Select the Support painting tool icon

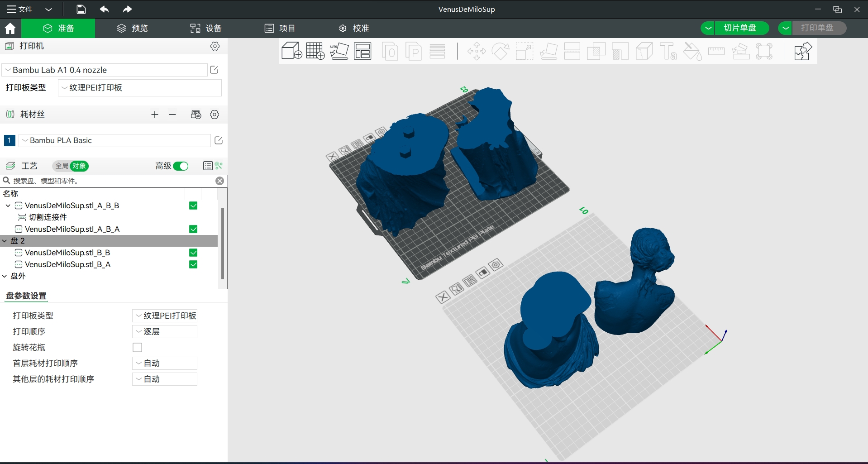pyautogui.click(x=620, y=51)
